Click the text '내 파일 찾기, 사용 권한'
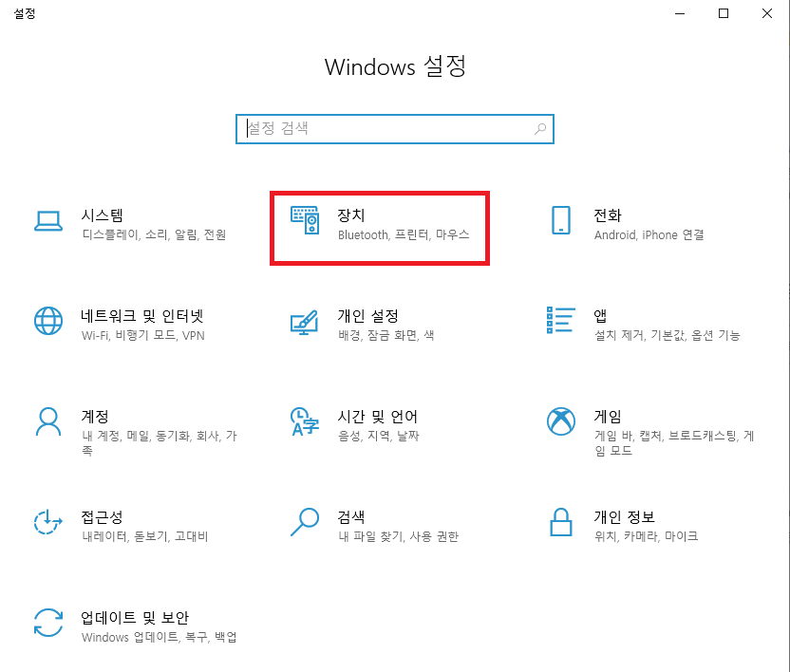This screenshot has width=790, height=672. 399,536
